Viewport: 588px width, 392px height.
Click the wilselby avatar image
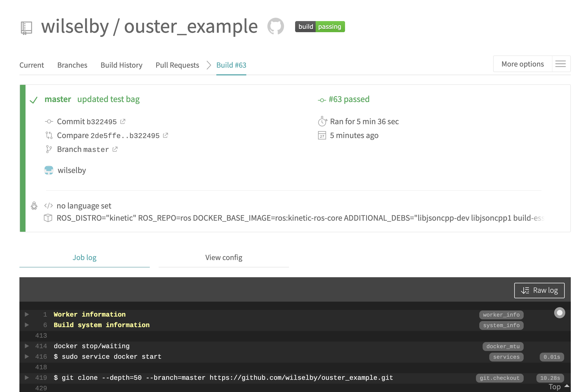[x=49, y=170]
